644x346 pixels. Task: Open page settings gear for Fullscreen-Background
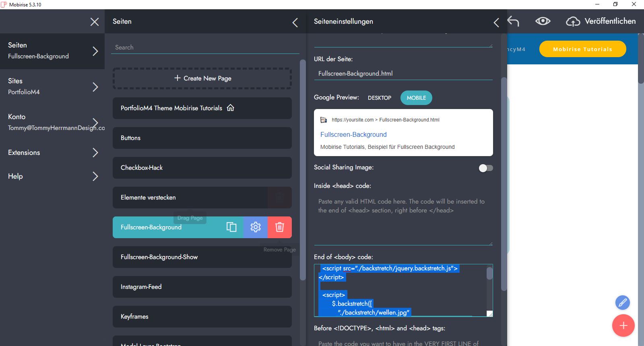(x=256, y=227)
